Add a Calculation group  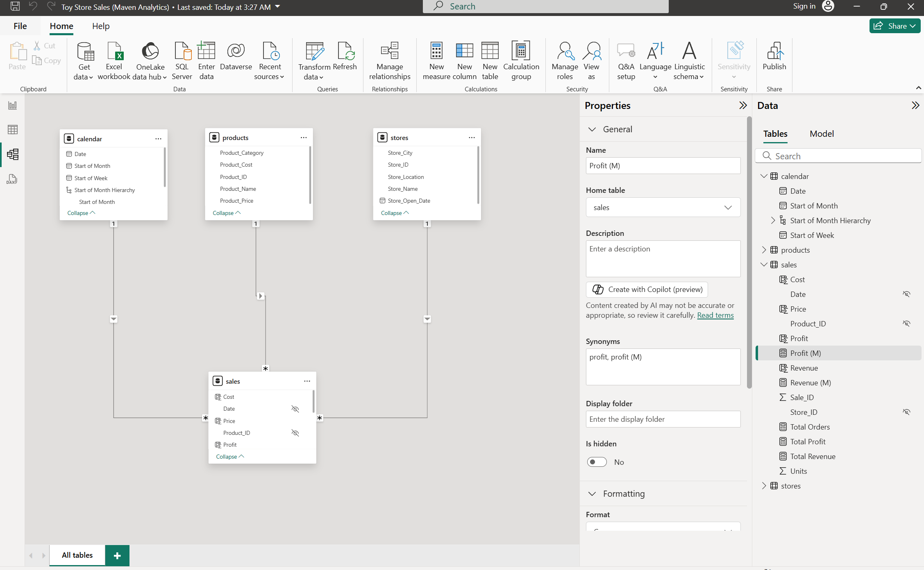pyautogui.click(x=521, y=61)
